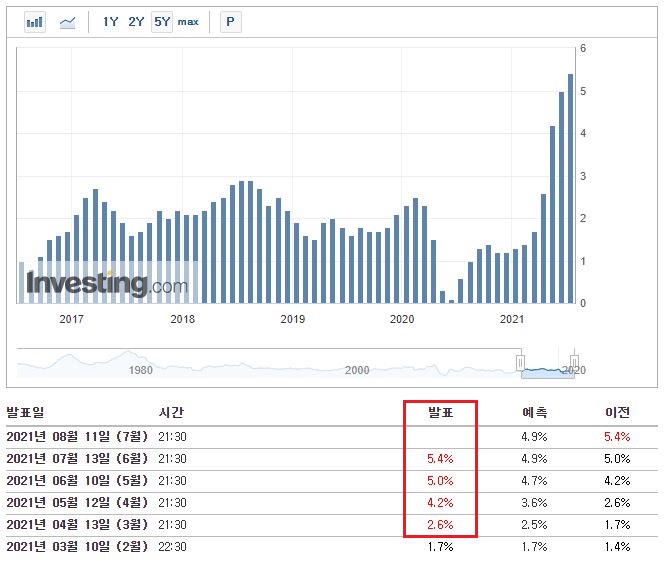Click the 예측 column header
Image resolution: width=664 pixels, height=563 pixels.
(534, 412)
